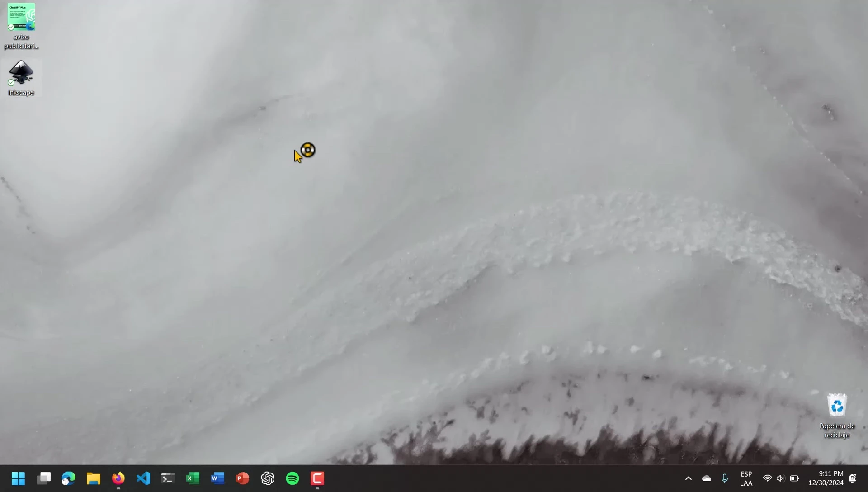Screen dimensions: 868x492
Task: Switch to Firefox in the taskbar
Action: pos(118,478)
